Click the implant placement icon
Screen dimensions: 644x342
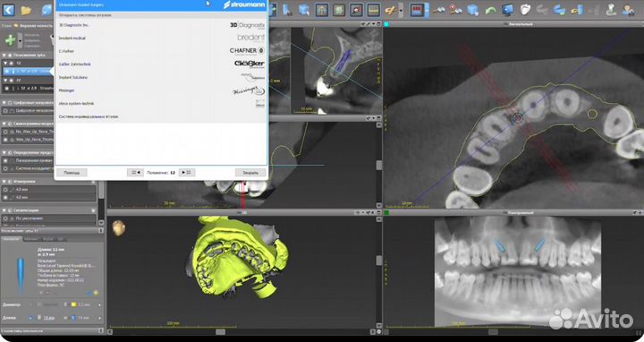tap(438, 10)
